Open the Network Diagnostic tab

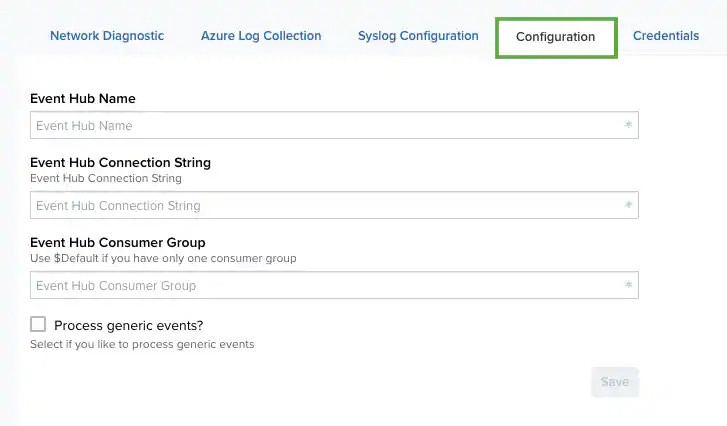107,36
